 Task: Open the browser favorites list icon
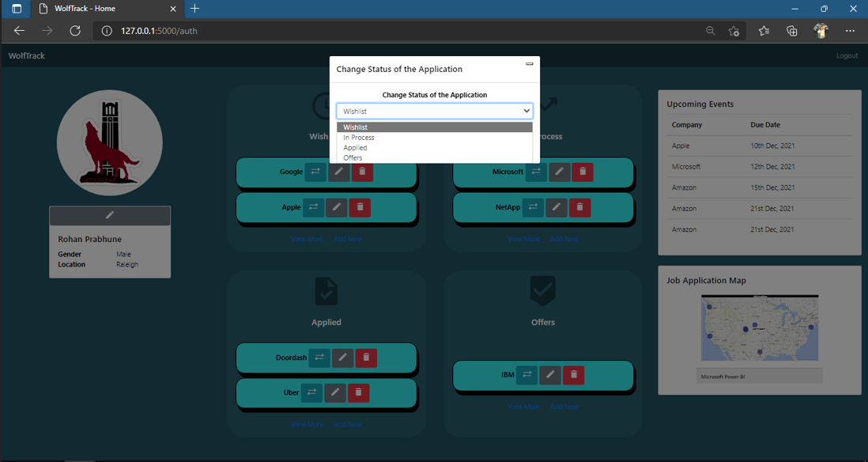pyautogui.click(x=764, y=31)
